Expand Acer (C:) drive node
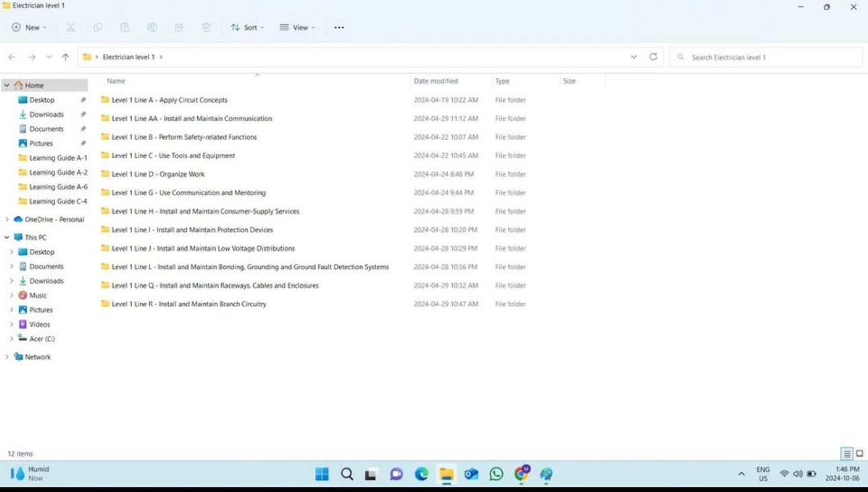 coord(11,339)
